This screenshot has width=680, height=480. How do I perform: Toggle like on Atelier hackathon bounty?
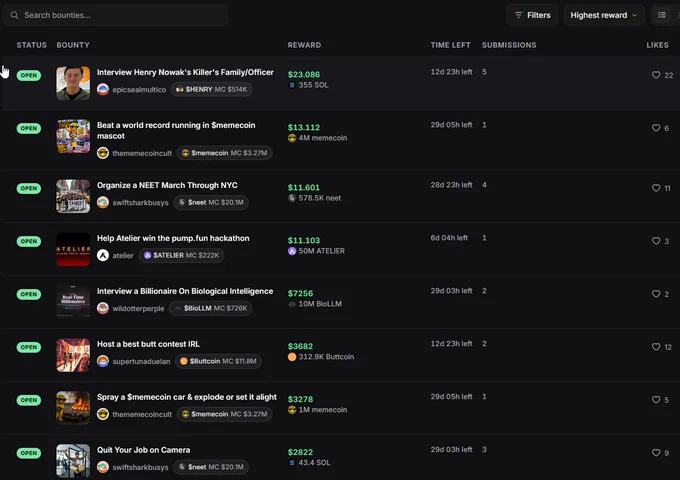point(656,241)
